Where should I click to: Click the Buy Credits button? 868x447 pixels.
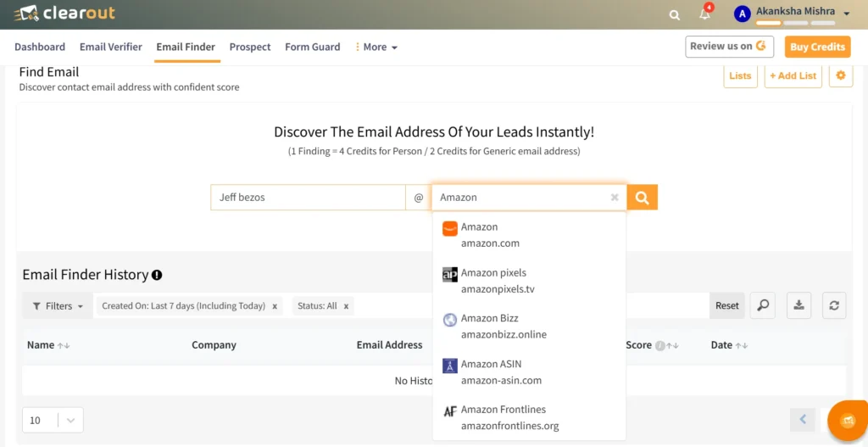click(818, 47)
